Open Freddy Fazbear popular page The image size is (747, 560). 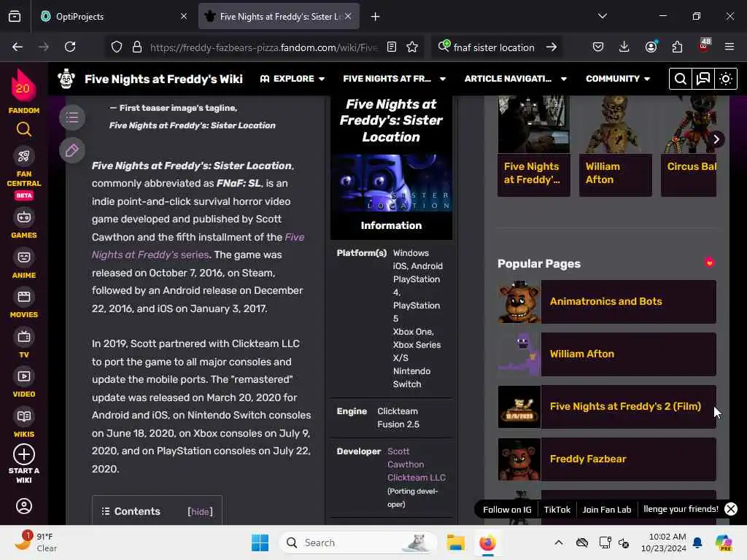click(607, 459)
